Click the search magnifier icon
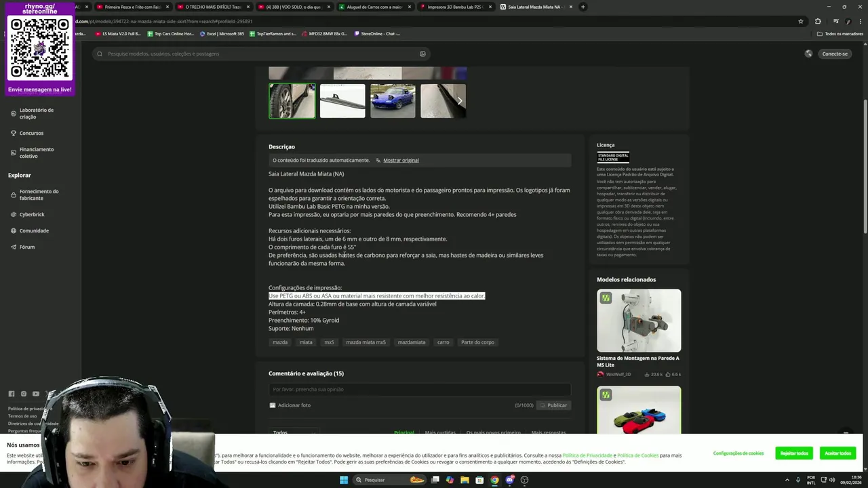The image size is (868, 488). [100, 54]
